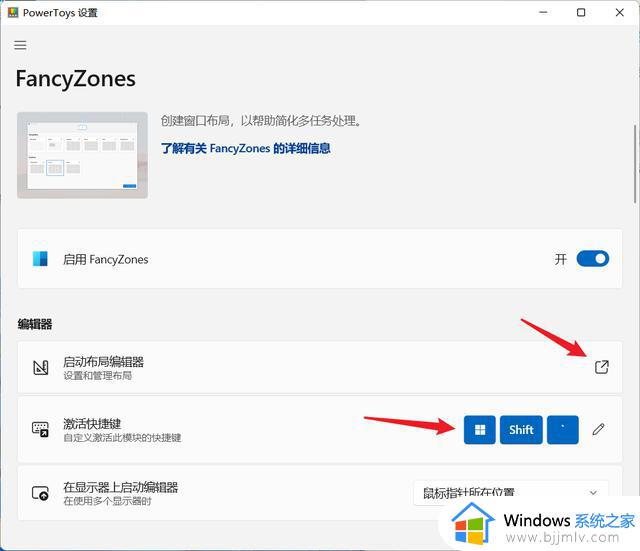Click the 创建窗口布局 description text

(x=260, y=121)
